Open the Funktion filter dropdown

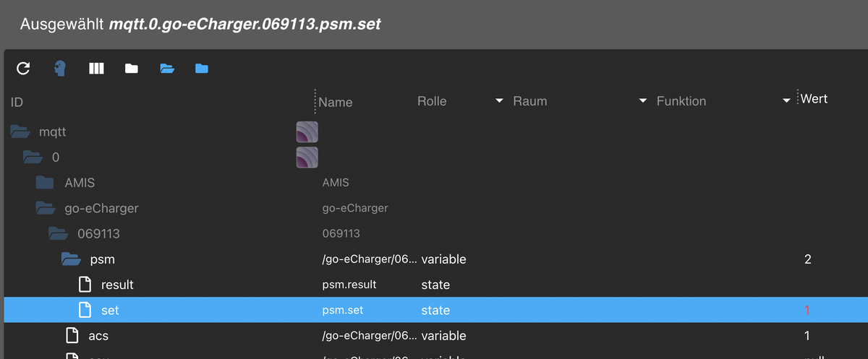click(x=787, y=101)
